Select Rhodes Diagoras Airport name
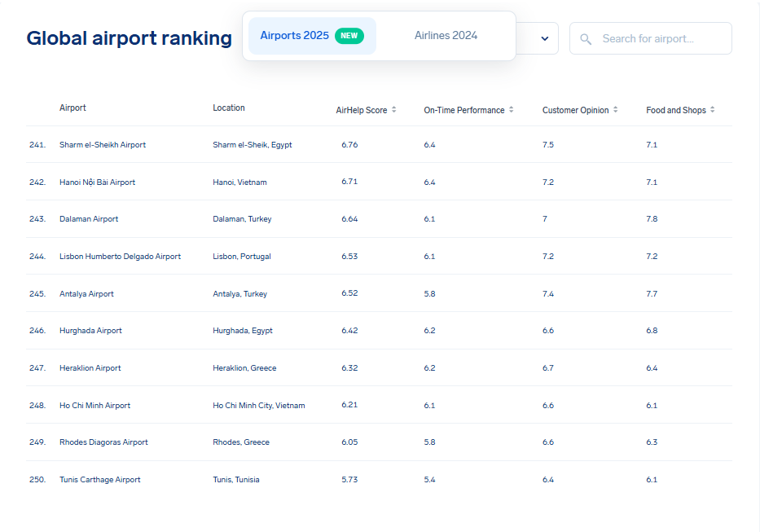Viewport: 760px width, 532px height. (103, 442)
